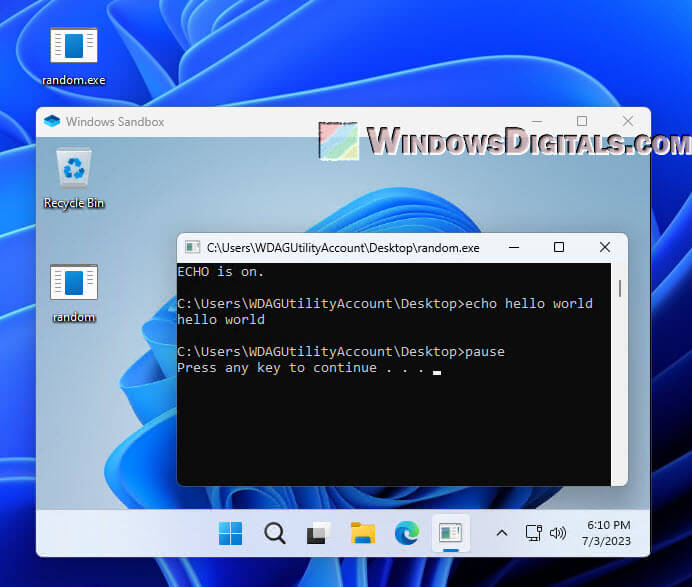The height and width of the screenshot is (587, 692).
Task: Select Recycle Bin icon inside the Sandbox
Action: tap(74, 168)
